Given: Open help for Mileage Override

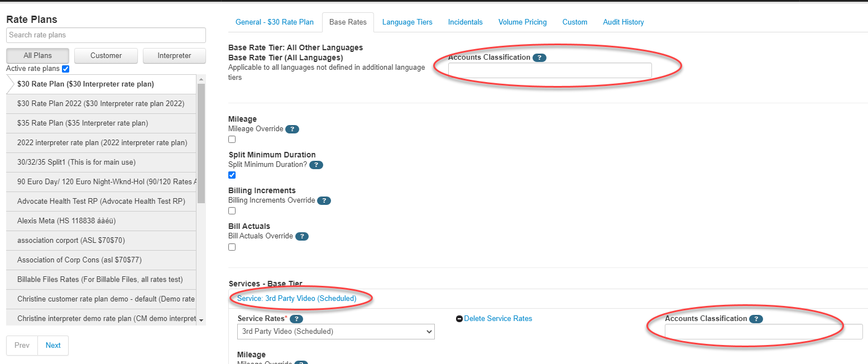Looking at the screenshot, I should (x=292, y=129).
